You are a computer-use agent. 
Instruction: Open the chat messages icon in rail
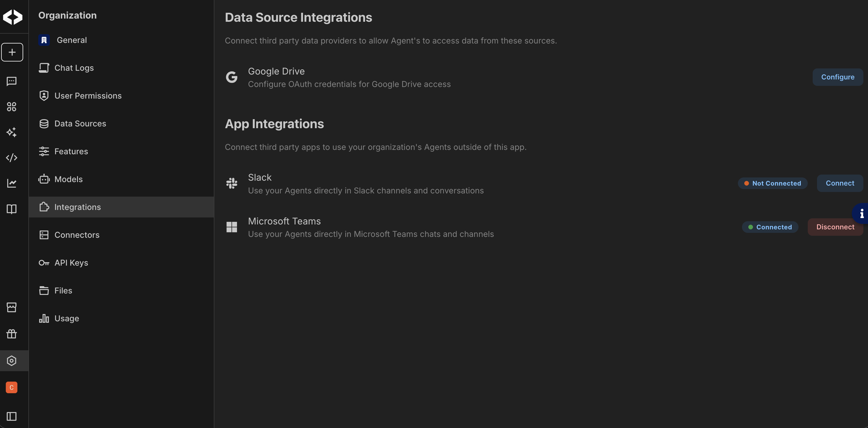point(12,81)
